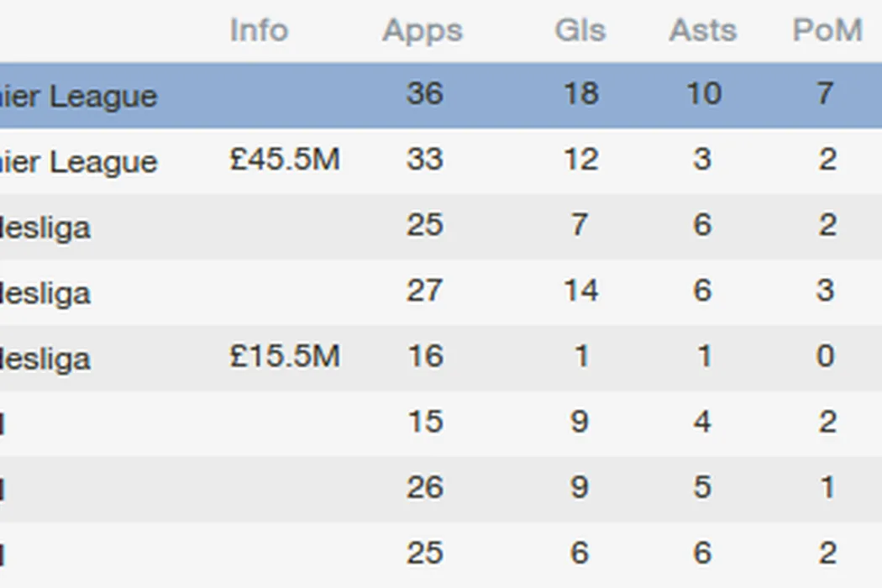Click the £15.5M transfer info value

pos(284,356)
